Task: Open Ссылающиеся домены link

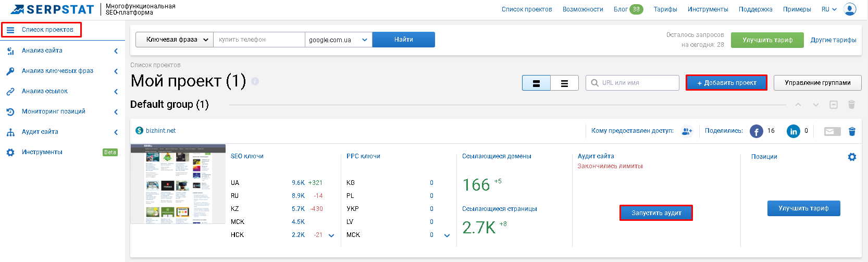Action: (497, 156)
